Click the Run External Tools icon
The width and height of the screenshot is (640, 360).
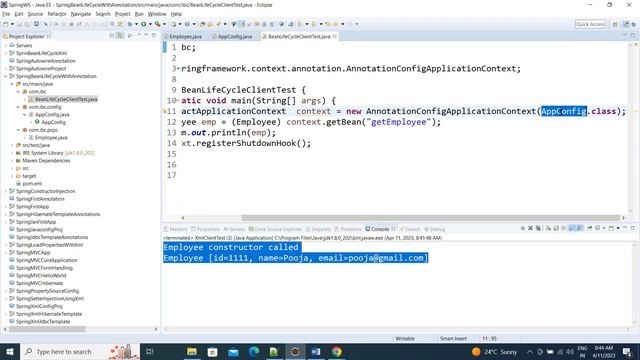click(x=158, y=24)
